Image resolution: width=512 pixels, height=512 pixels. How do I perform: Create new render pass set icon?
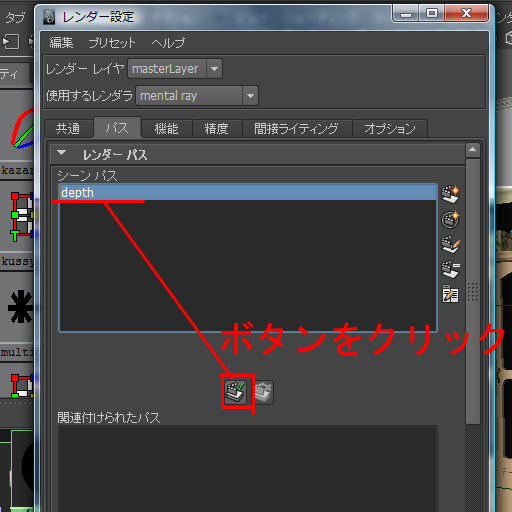point(450,220)
